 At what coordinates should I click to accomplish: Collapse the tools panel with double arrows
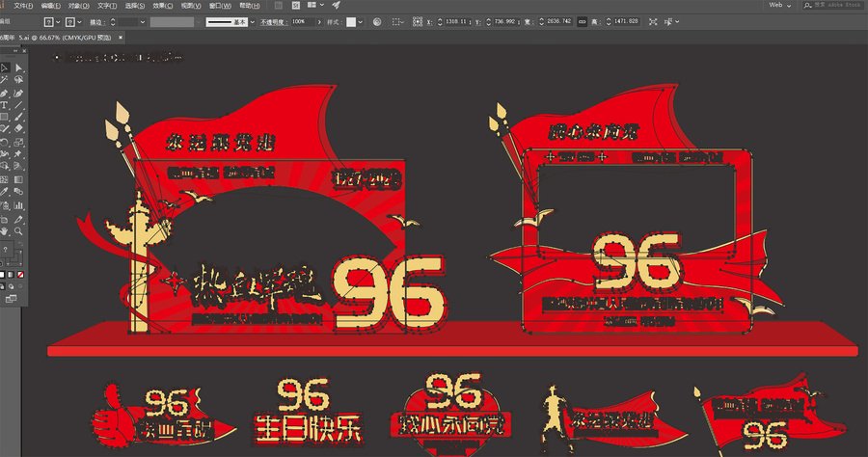coord(15,51)
